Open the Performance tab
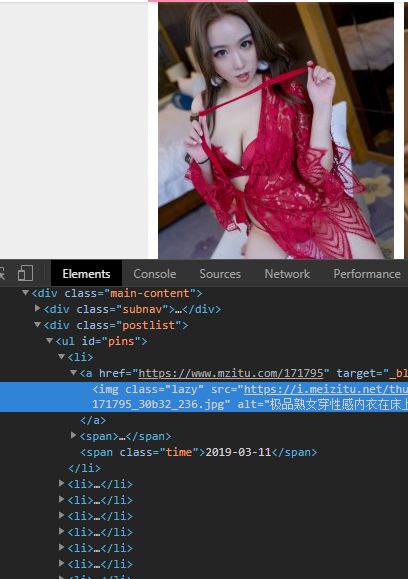This screenshot has width=408, height=579. pyautogui.click(x=367, y=274)
